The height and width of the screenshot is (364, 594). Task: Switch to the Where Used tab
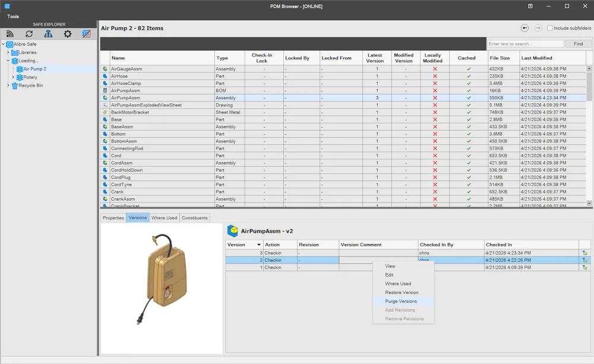164,218
